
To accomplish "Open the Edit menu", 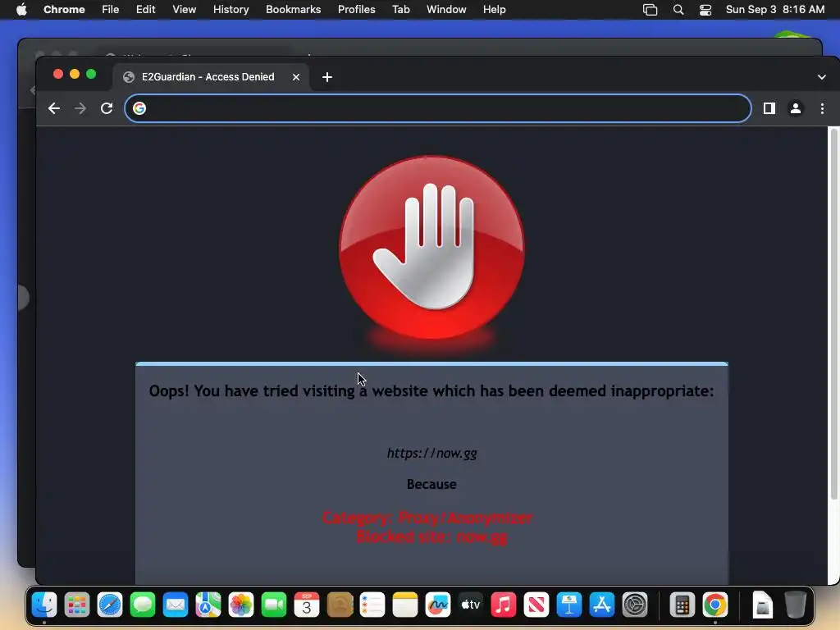I will [x=146, y=10].
